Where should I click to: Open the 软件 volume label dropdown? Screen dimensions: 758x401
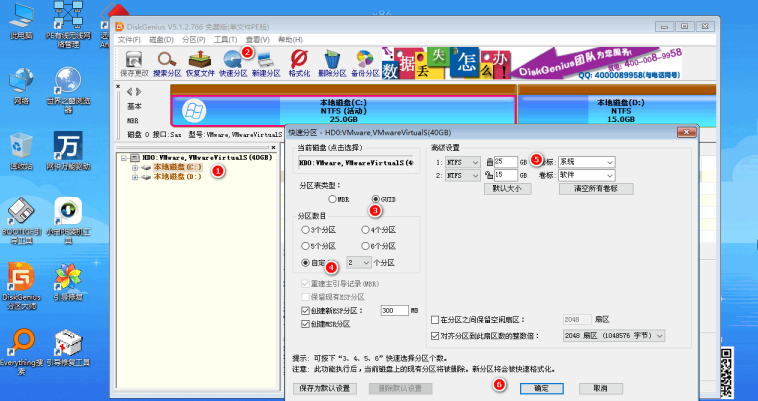point(586,176)
